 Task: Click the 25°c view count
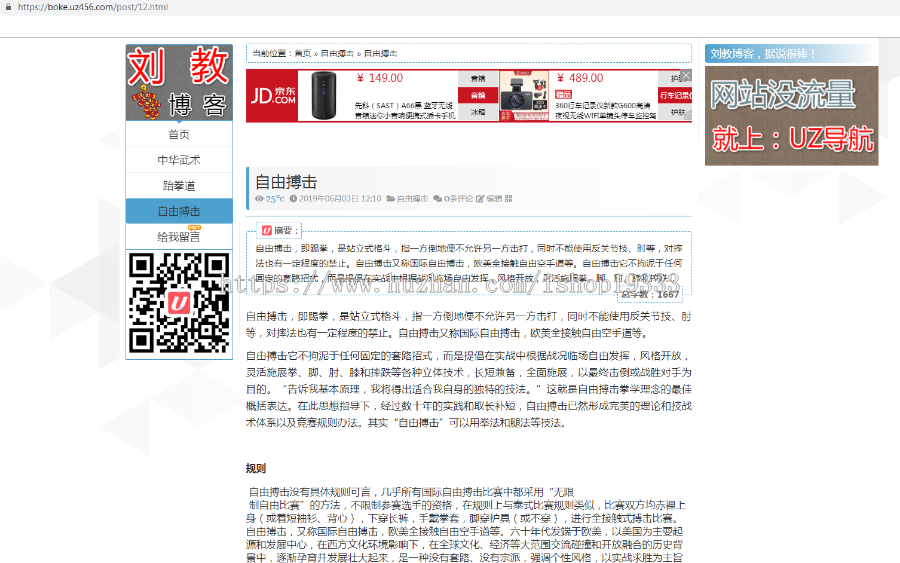(x=275, y=199)
